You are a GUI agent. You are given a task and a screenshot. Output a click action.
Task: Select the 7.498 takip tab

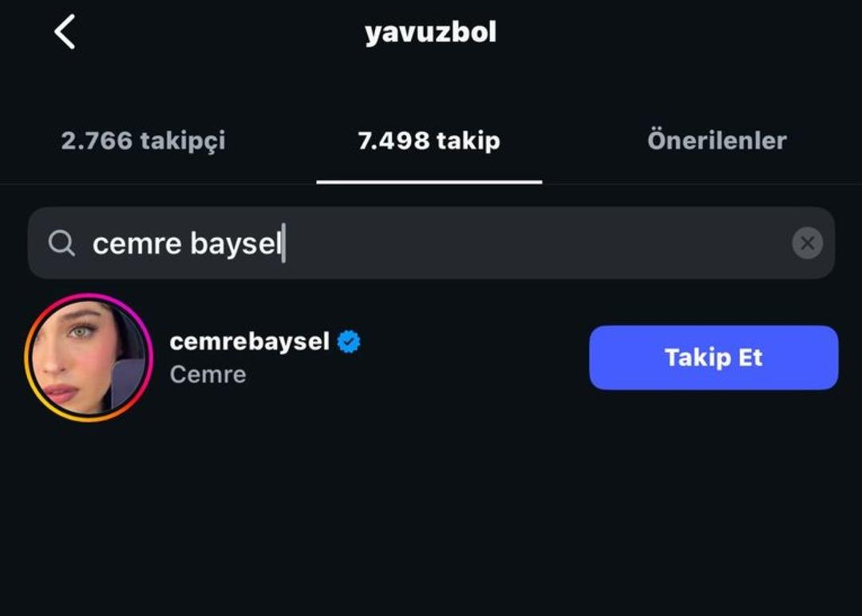click(x=430, y=140)
